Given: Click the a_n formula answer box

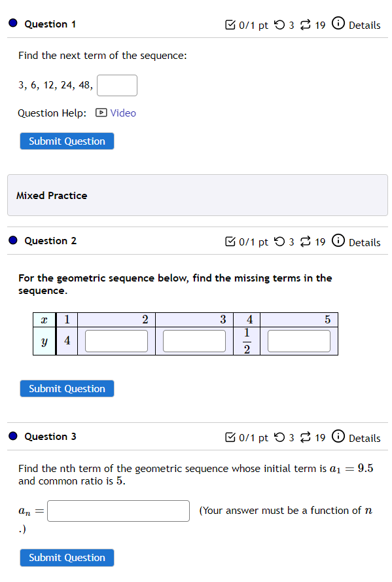Looking at the screenshot, I should click(x=118, y=511).
